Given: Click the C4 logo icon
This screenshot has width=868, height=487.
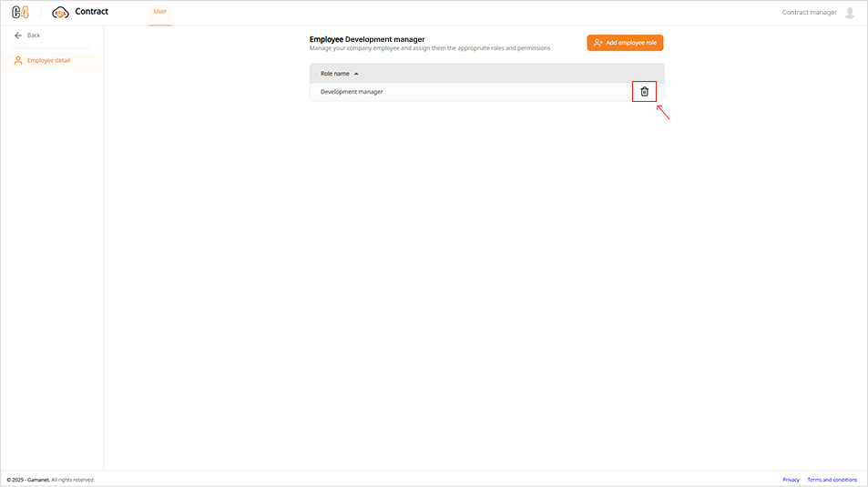Looking at the screenshot, I should pyautogui.click(x=20, y=12).
